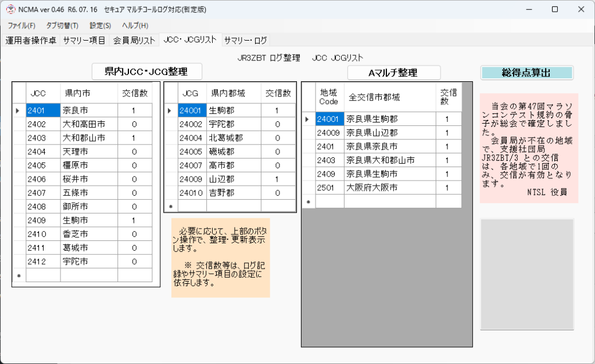Image resolution: width=595 pixels, height=364 pixels.
Task: Switch to the 運用者操作卓 tab
Action: tap(31, 40)
